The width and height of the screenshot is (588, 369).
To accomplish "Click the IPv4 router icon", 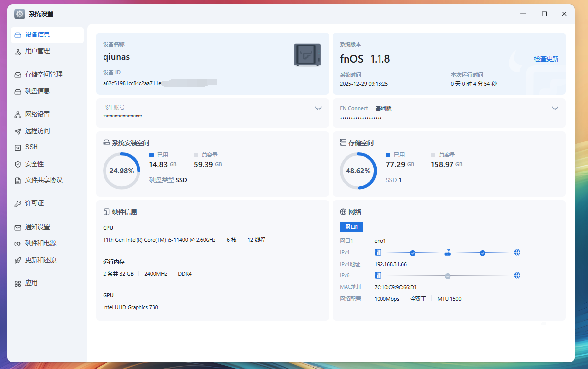I will tap(448, 252).
